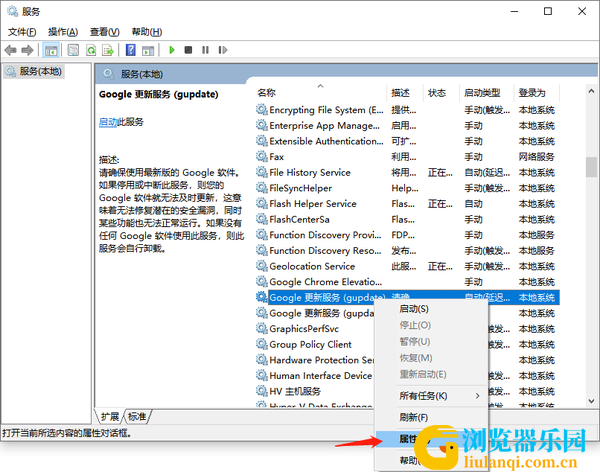
Task: Select the Function Discovery Reso... row
Action: click(x=407, y=251)
